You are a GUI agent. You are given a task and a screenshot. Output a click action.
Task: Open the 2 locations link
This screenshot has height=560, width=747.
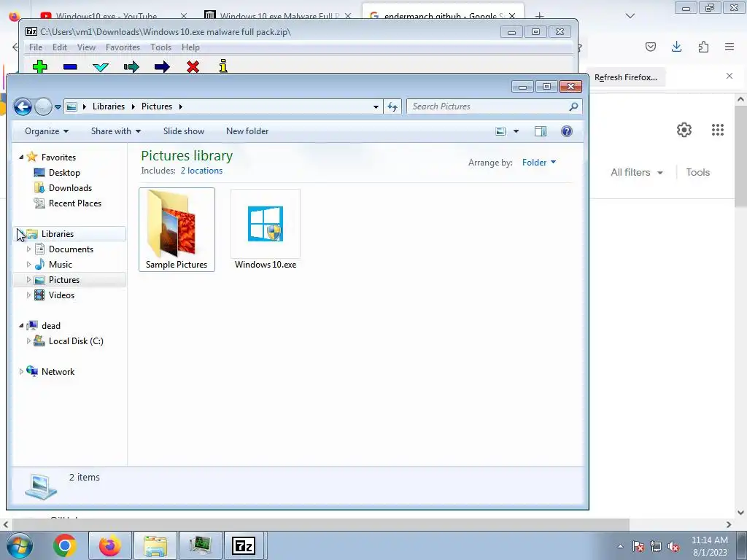[201, 171]
